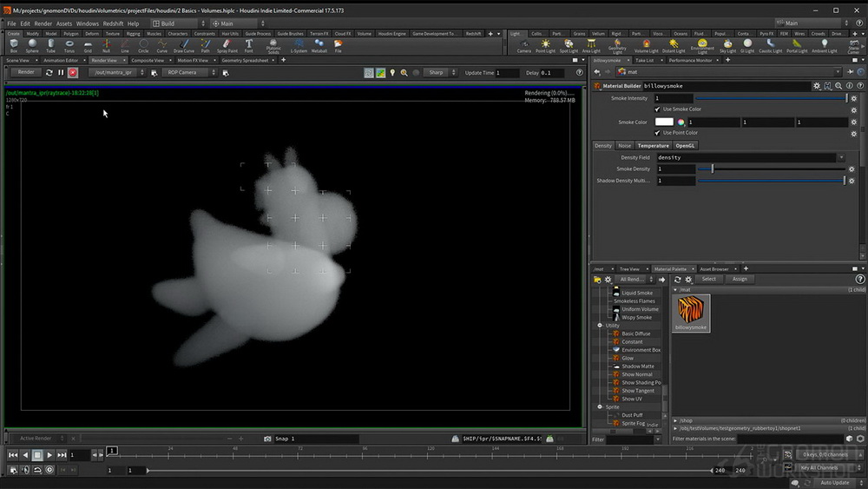The image size is (868, 489).
Task: Click the Assign button in material palette
Action: point(740,279)
